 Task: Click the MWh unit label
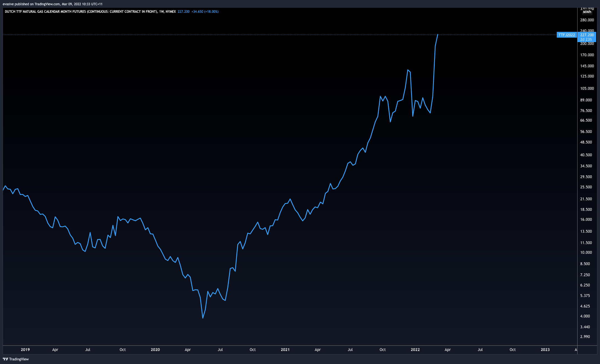[x=587, y=12]
